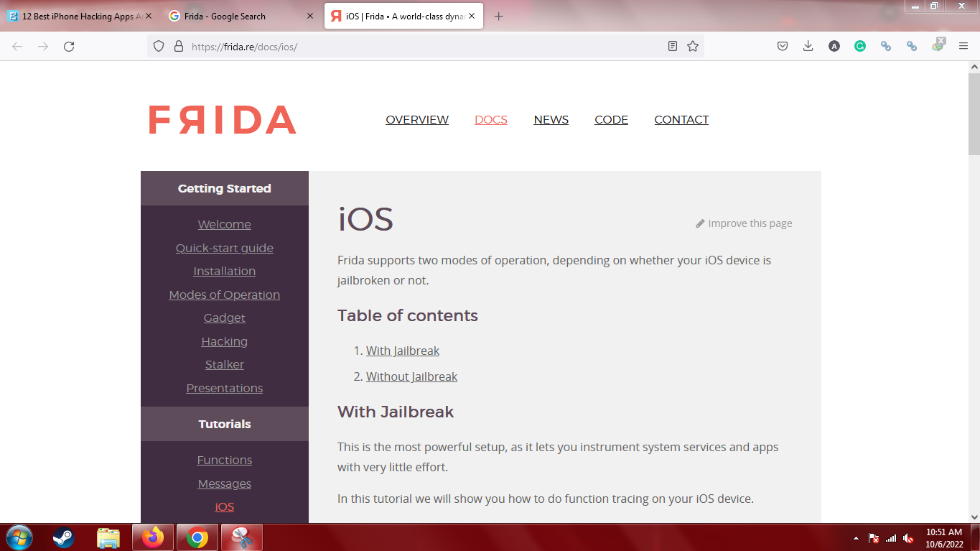The width and height of the screenshot is (980, 551).
Task: Open Presentations sidebar link
Action: [x=225, y=388]
